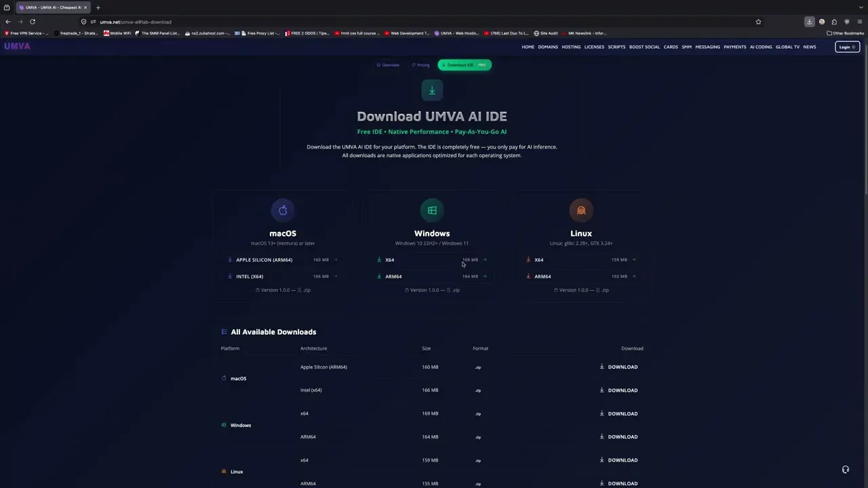
Task: Click the macOS Apple logo icon
Action: click(x=283, y=210)
